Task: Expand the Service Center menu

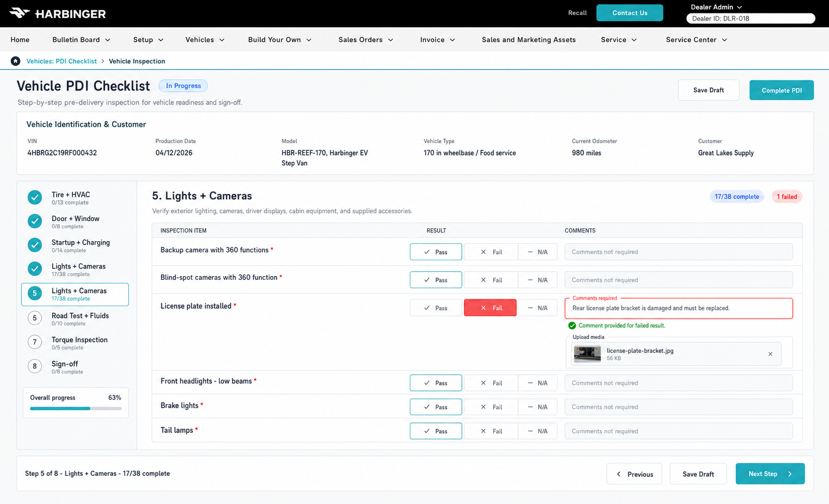Action: [696, 40]
